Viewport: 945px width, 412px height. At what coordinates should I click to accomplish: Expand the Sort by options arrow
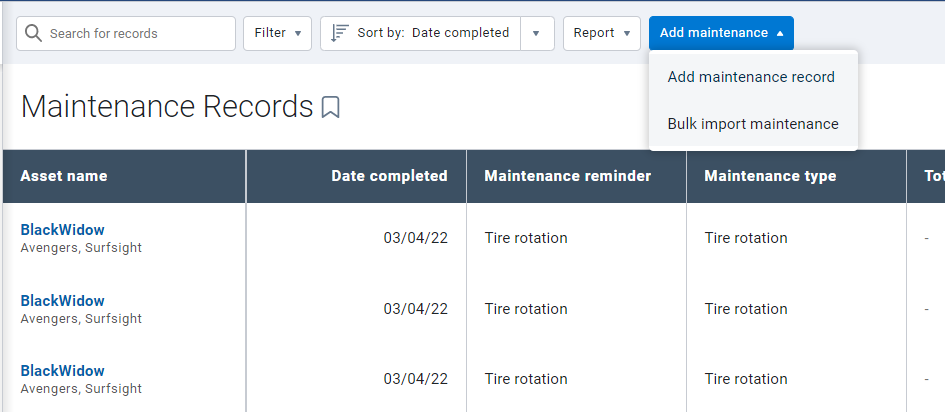536,33
